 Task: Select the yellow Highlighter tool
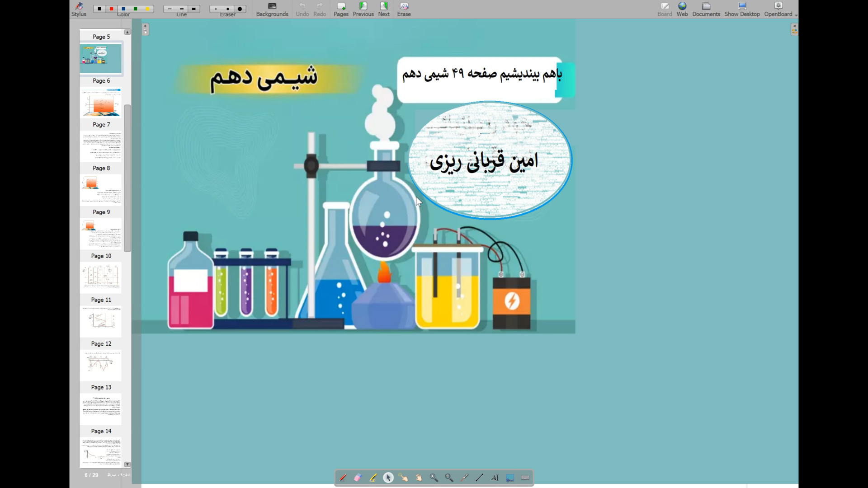tap(373, 478)
